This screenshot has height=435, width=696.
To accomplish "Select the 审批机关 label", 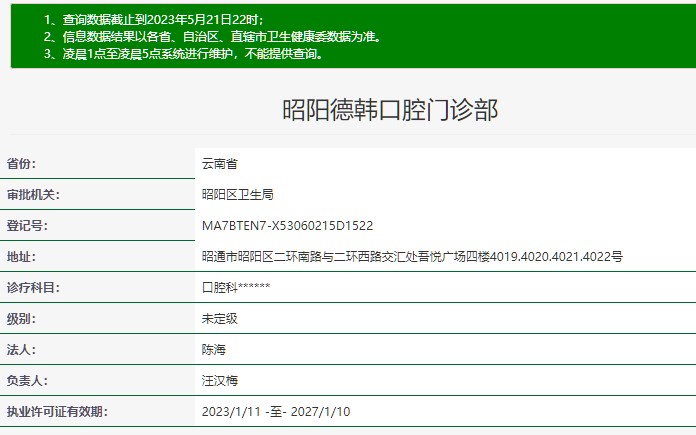I will [33, 194].
